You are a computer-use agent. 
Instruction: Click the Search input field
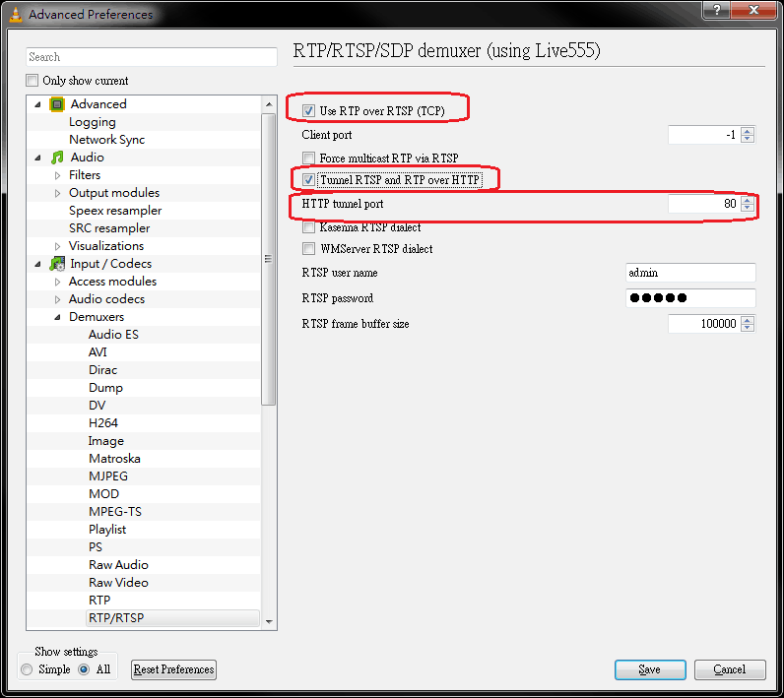[152, 57]
